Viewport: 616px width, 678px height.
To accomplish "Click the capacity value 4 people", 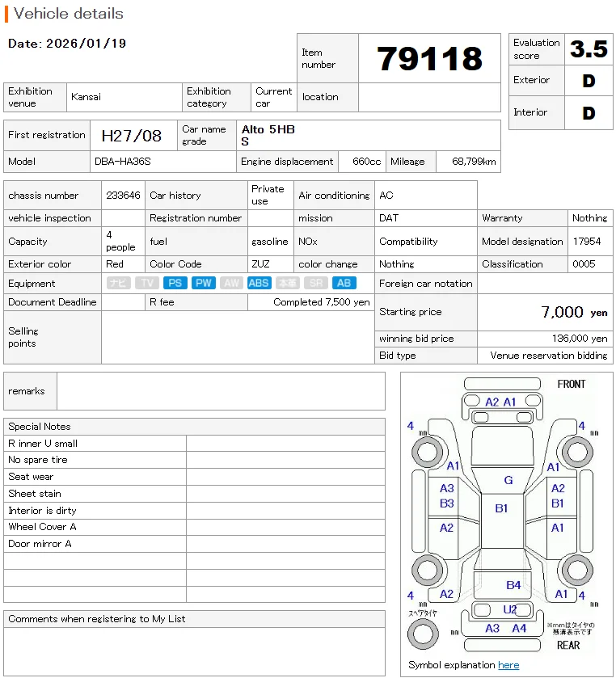I will tap(120, 241).
